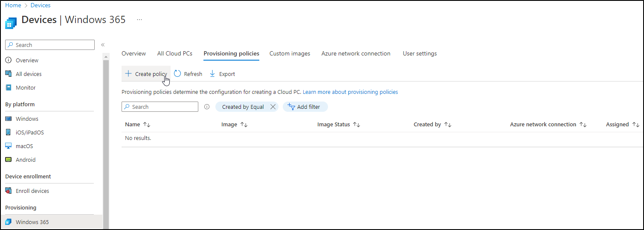The height and width of the screenshot is (230, 644).
Task: Select Windows under By platform
Action: pos(27,119)
